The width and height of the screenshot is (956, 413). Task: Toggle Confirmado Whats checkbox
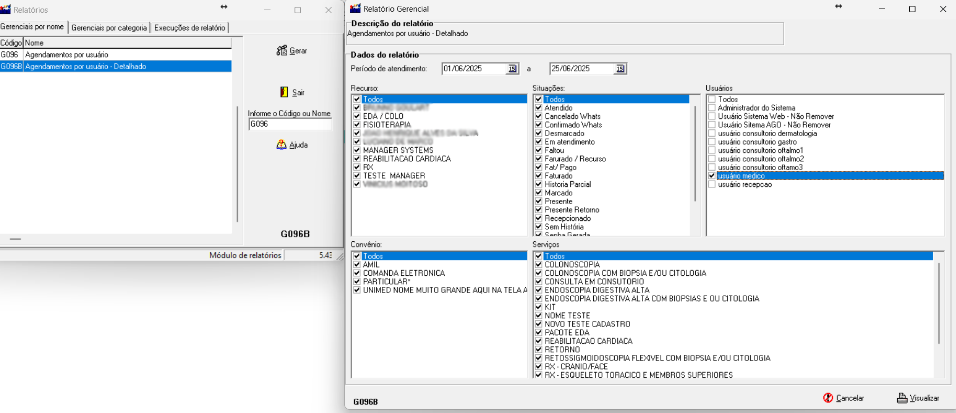pyautogui.click(x=538, y=124)
